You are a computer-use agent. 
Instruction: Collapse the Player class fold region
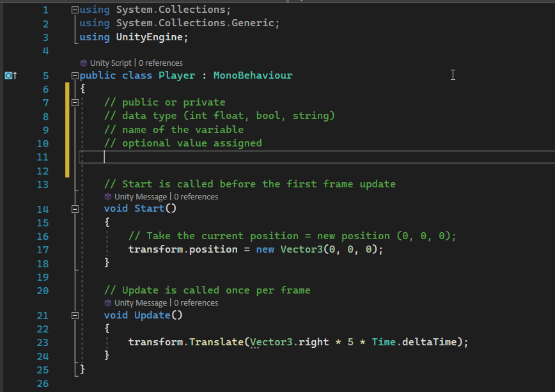point(75,75)
